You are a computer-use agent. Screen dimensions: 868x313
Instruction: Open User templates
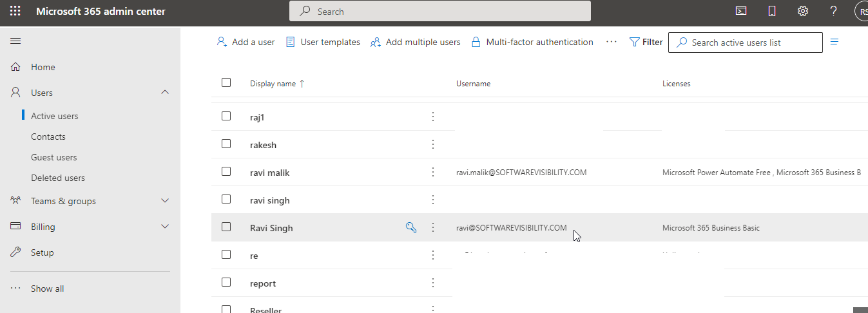[323, 42]
